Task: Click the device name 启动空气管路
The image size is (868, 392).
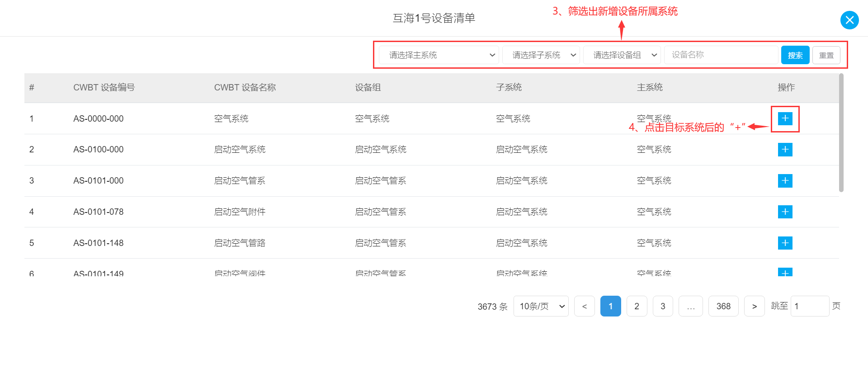Action: tap(240, 243)
